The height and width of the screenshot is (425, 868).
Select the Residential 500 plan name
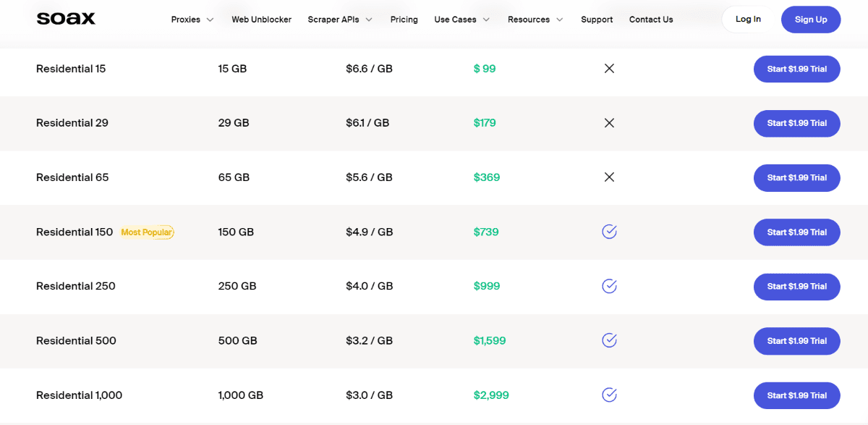(x=76, y=340)
